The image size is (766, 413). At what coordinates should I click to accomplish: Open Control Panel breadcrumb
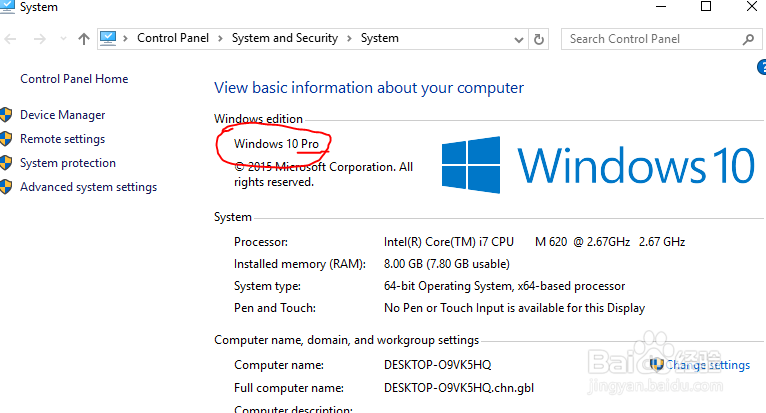pyautogui.click(x=172, y=38)
